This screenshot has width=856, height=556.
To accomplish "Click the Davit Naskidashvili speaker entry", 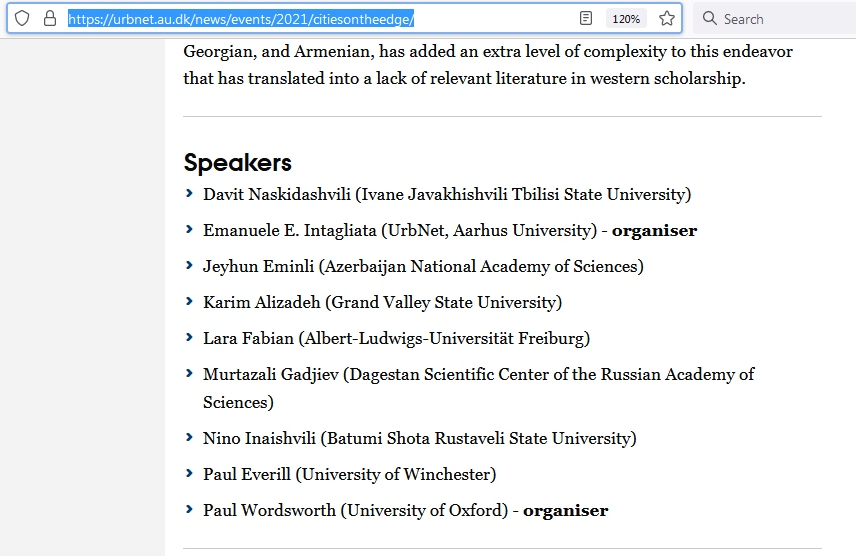I will [x=446, y=194].
